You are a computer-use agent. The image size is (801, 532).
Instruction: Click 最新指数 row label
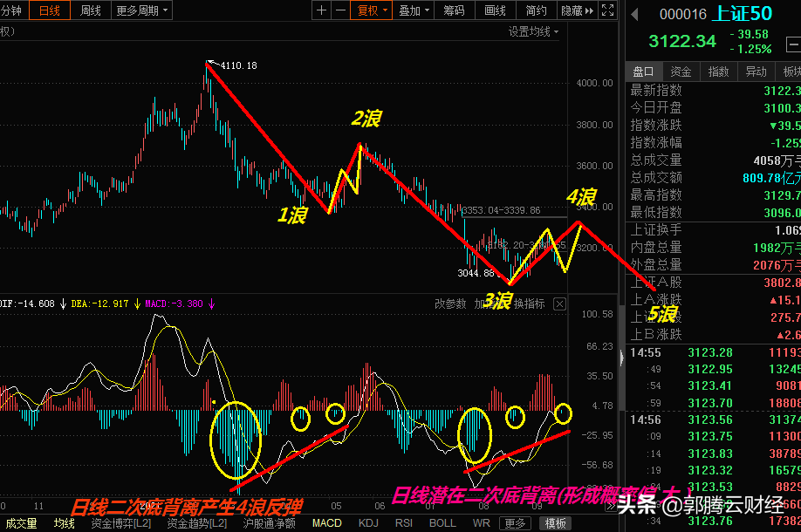tap(656, 91)
